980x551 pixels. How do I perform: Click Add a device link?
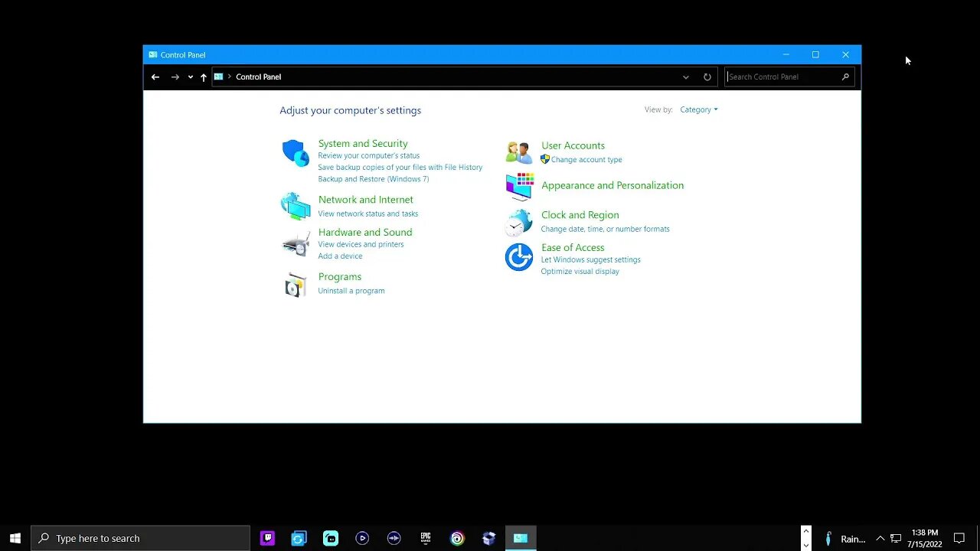pos(341,256)
